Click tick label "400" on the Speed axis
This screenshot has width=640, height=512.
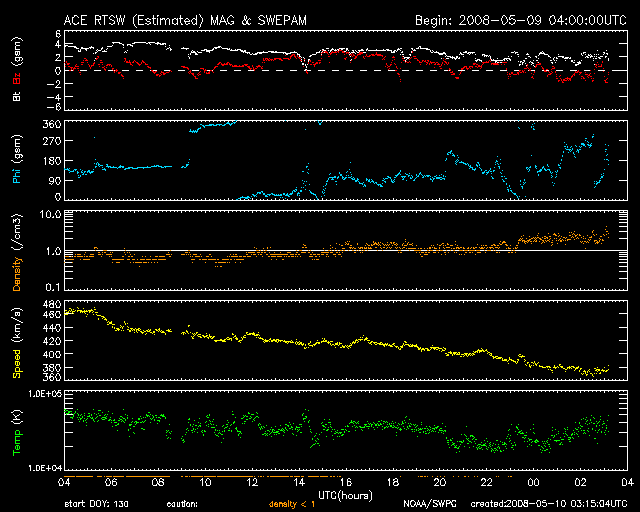coord(52,354)
